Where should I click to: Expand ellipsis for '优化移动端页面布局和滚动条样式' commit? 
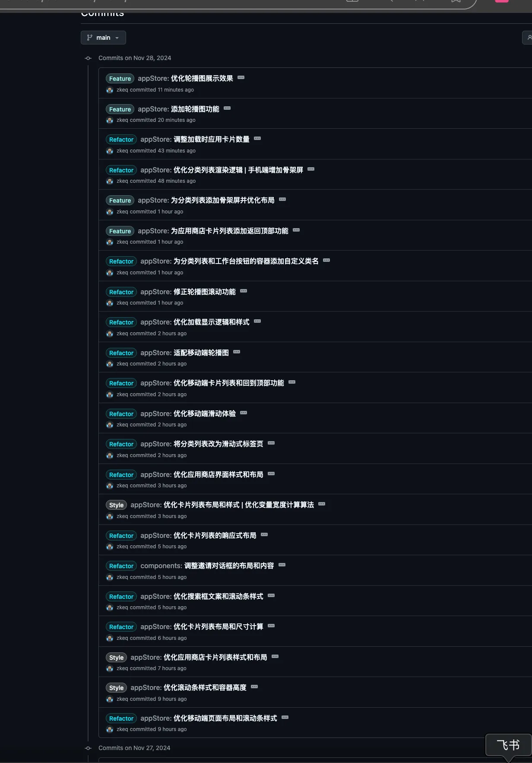(x=285, y=717)
